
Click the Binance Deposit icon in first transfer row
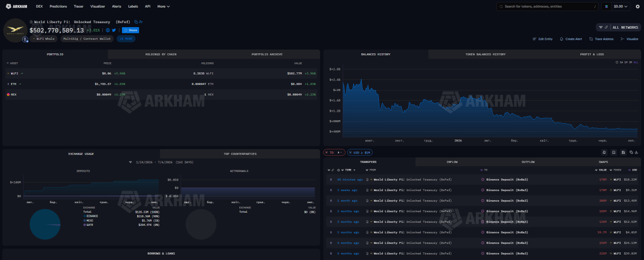pyautogui.click(x=483, y=180)
